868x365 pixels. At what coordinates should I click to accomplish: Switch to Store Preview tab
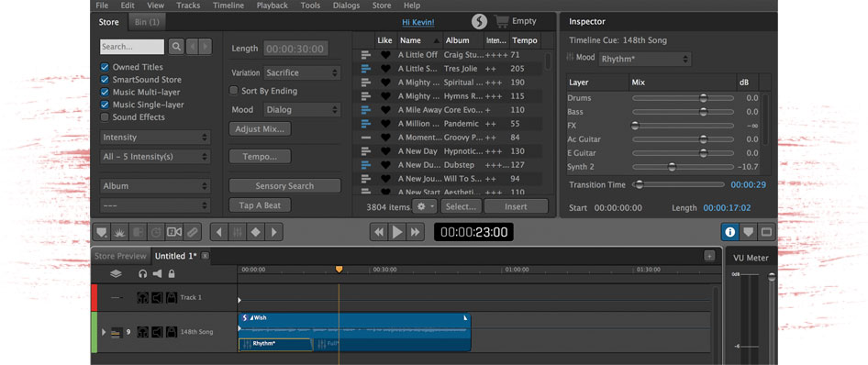(x=121, y=256)
